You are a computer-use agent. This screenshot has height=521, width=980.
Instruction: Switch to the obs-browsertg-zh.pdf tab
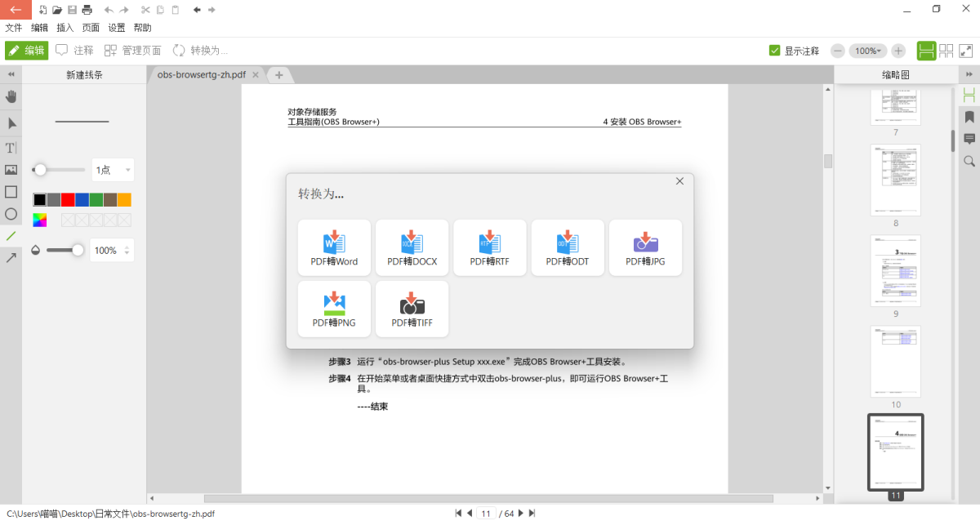click(x=200, y=73)
